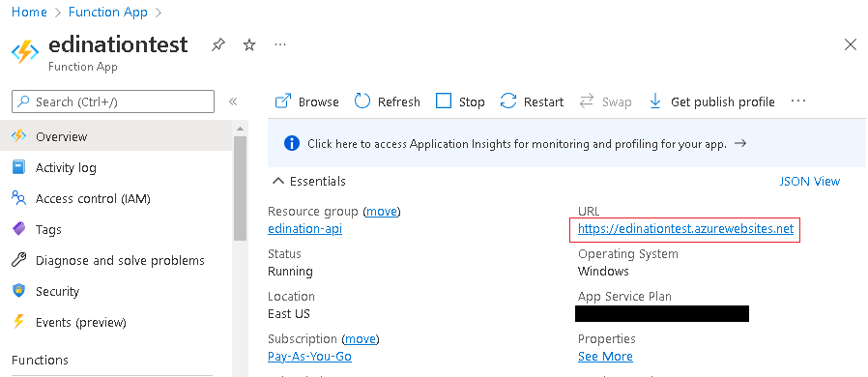868x377 pixels.
Task: Mark edinationtest as favorite with star
Action: pyautogui.click(x=249, y=44)
